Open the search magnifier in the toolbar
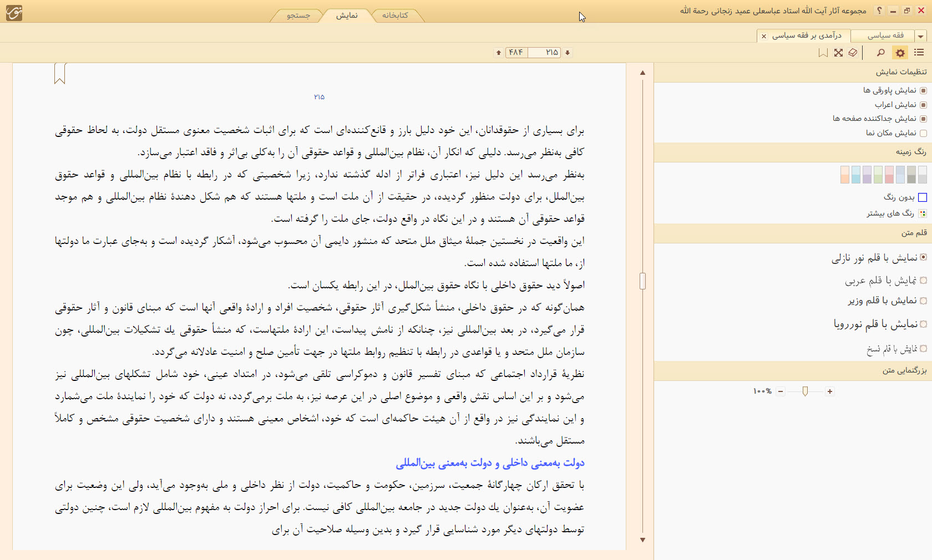 pos(880,53)
